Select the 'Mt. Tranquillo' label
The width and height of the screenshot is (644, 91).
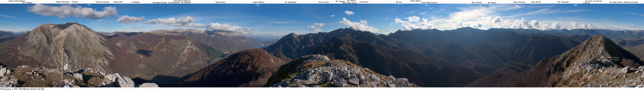(563, 2)
